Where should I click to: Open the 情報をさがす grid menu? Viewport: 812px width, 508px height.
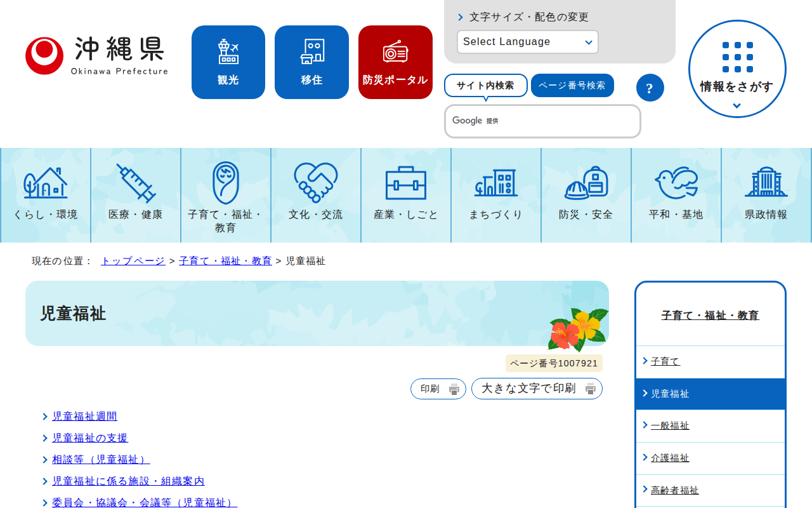pyautogui.click(x=737, y=69)
